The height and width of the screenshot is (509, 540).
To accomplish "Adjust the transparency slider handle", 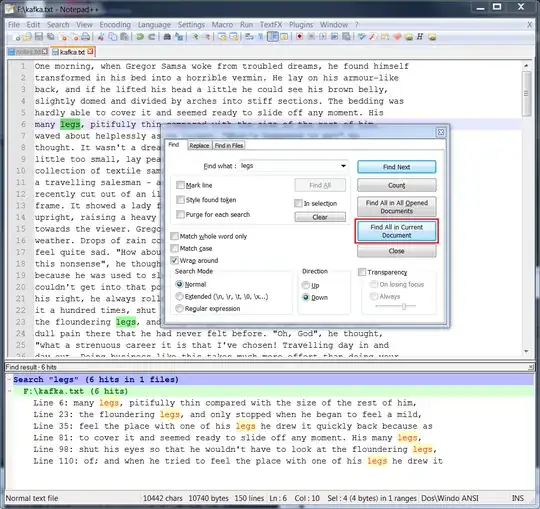I will pos(404,306).
